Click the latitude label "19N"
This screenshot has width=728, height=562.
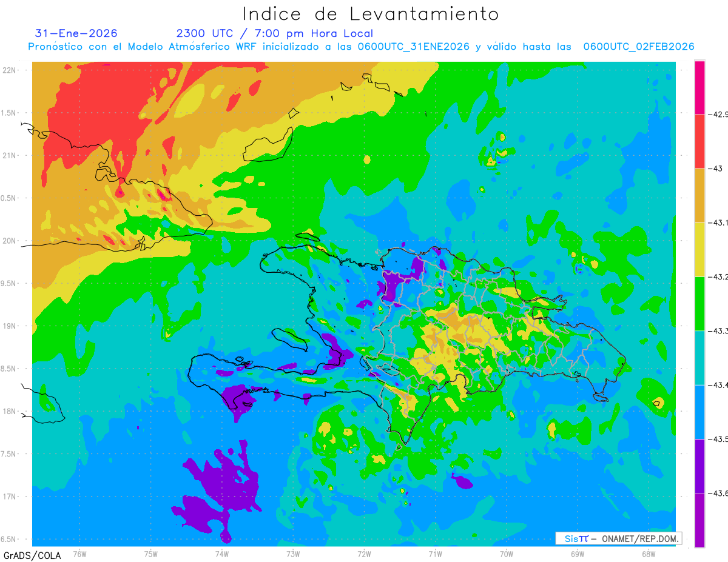pyautogui.click(x=10, y=326)
